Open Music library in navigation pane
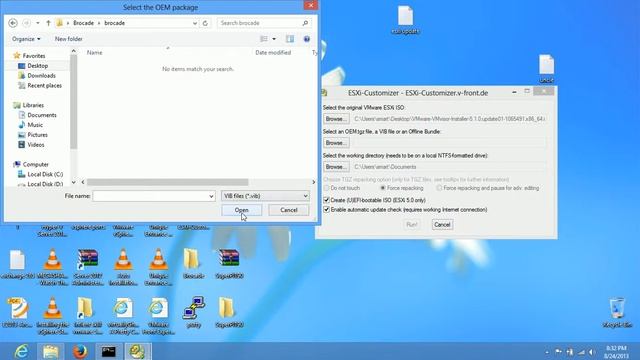This screenshot has height=360, width=640. point(35,125)
